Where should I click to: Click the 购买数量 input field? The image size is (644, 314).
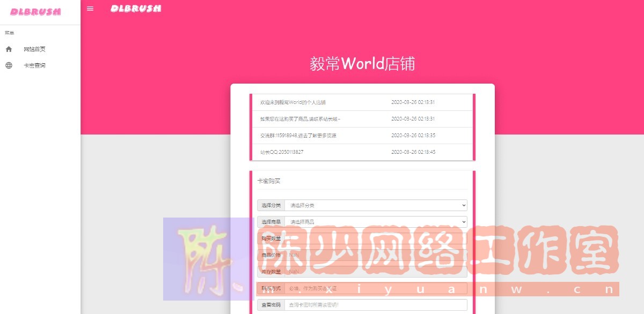click(376, 238)
